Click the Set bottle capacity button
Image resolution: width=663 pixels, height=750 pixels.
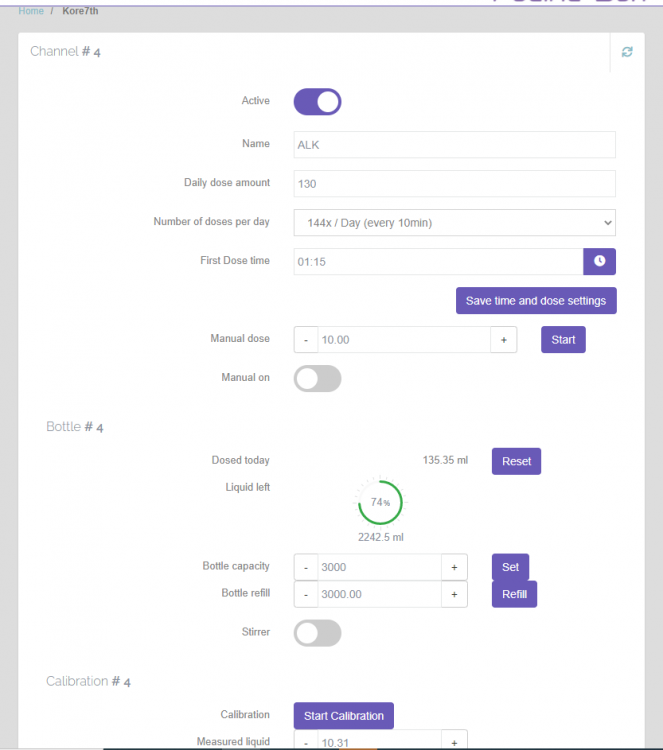click(x=510, y=567)
